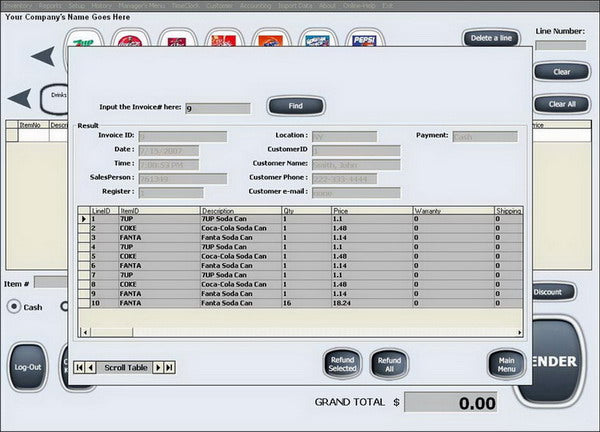Click the Refund All button

click(389, 364)
